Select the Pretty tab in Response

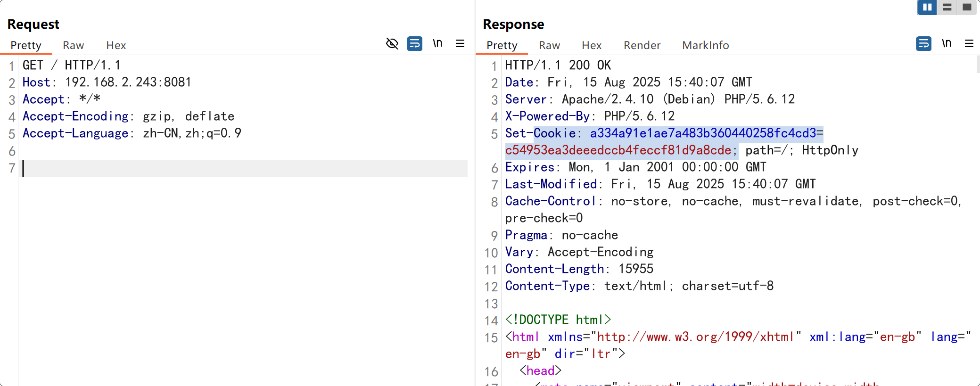502,45
